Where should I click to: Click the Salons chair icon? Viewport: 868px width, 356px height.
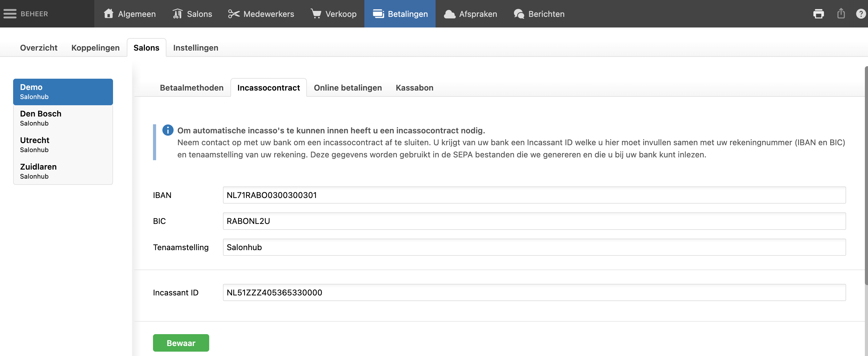click(x=177, y=14)
